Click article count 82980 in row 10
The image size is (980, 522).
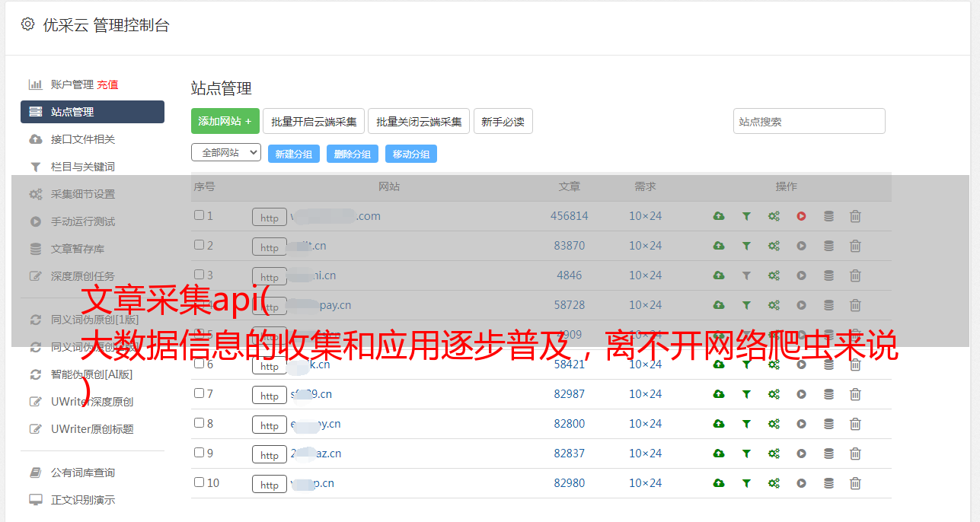tap(570, 483)
